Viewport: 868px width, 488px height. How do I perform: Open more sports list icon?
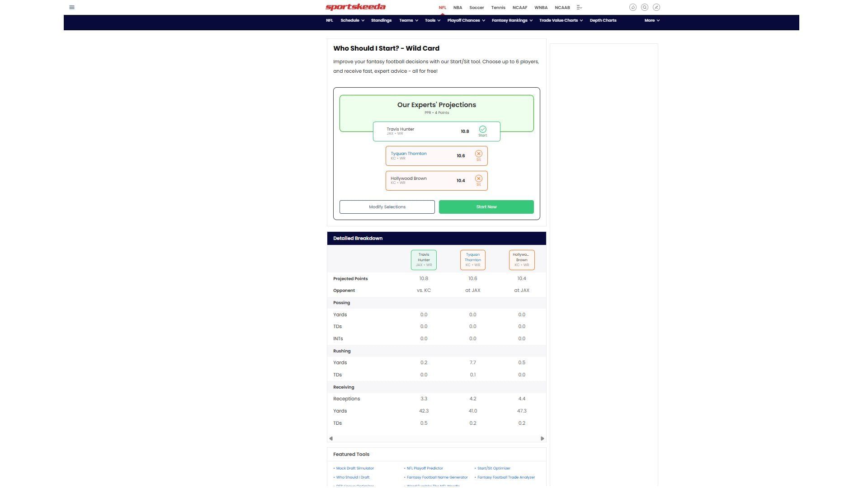pyautogui.click(x=579, y=8)
